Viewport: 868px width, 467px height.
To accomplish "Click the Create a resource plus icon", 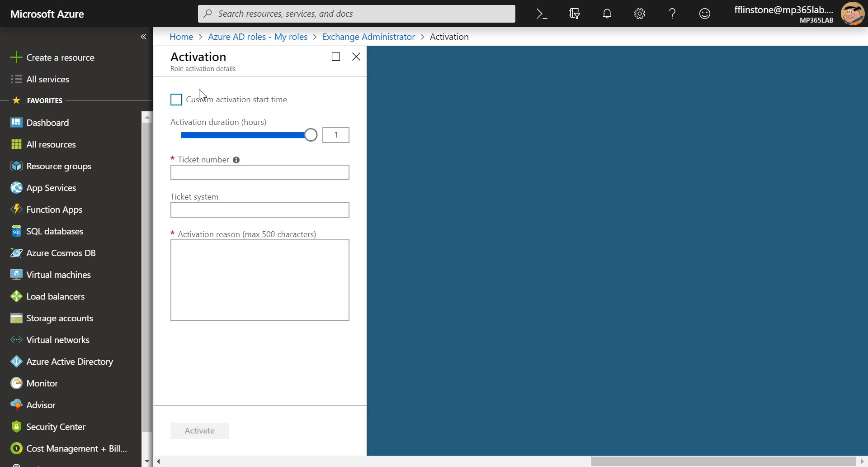I will (16, 57).
